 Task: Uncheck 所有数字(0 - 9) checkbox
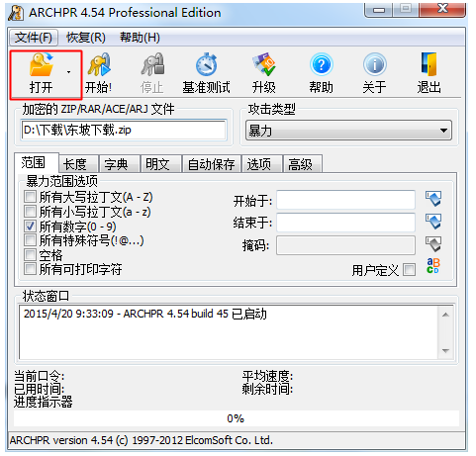[x=30, y=226]
